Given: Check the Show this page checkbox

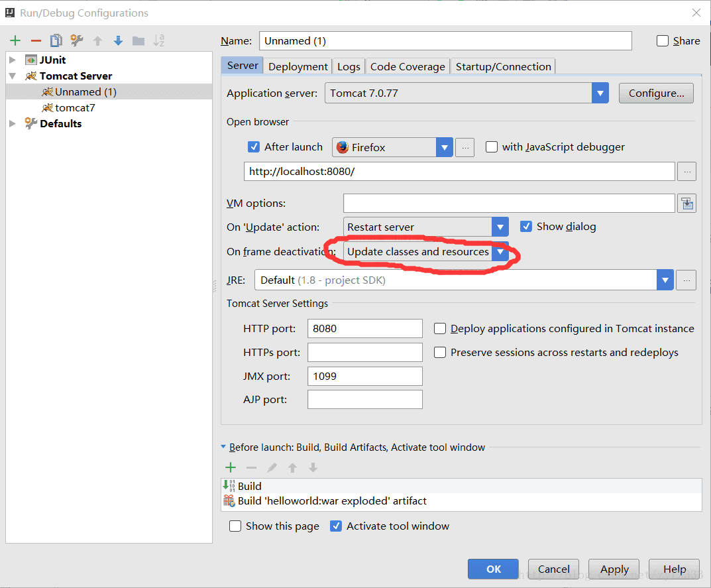Looking at the screenshot, I should [x=235, y=526].
